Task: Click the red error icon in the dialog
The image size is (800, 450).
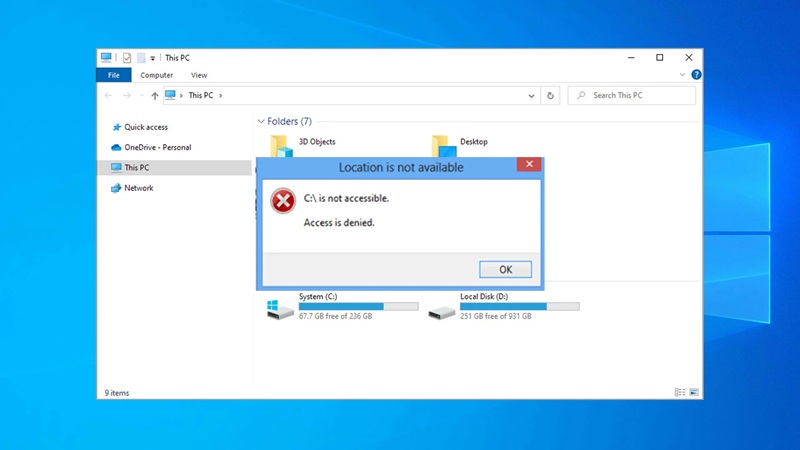Action: [283, 201]
